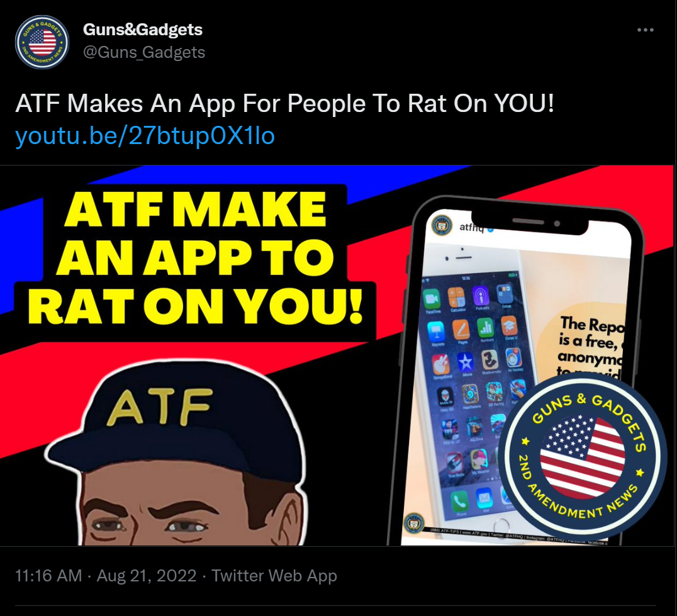677x616 pixels.
Task: Open the @Guns_Gadgets handle link
Action: [144, 52]
